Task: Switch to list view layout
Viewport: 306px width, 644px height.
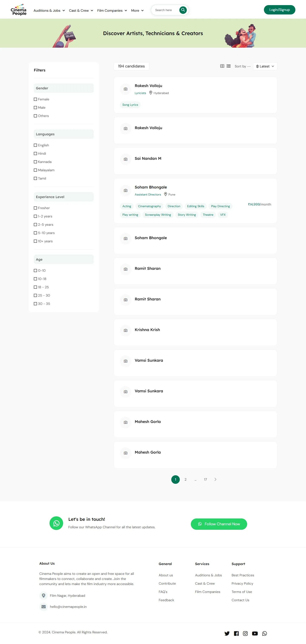Action: pos(229,66)
